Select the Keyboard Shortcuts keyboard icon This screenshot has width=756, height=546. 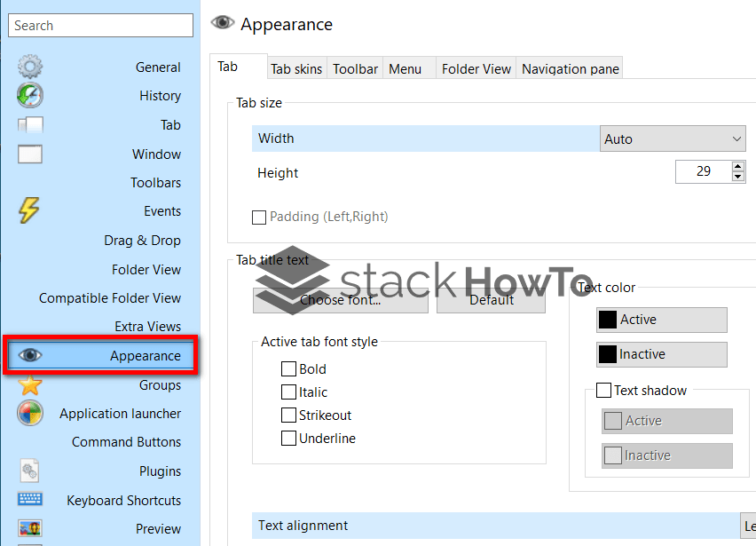[29, 500]
